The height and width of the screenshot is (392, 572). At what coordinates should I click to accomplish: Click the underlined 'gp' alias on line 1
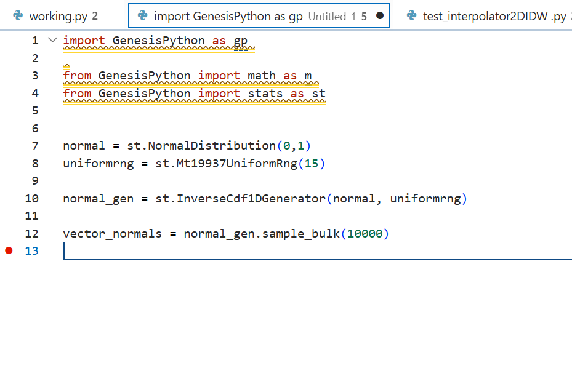tap(240, 41)
